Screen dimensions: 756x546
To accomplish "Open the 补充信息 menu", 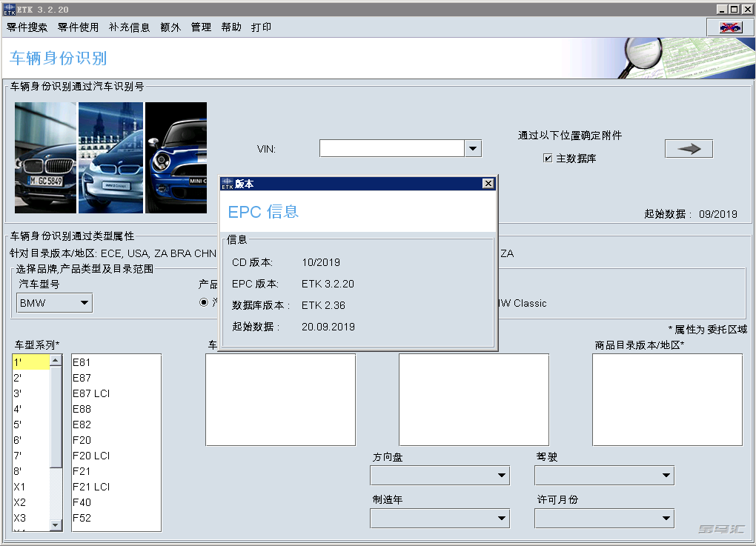I will pyautogui.click(x=129, y=27).
